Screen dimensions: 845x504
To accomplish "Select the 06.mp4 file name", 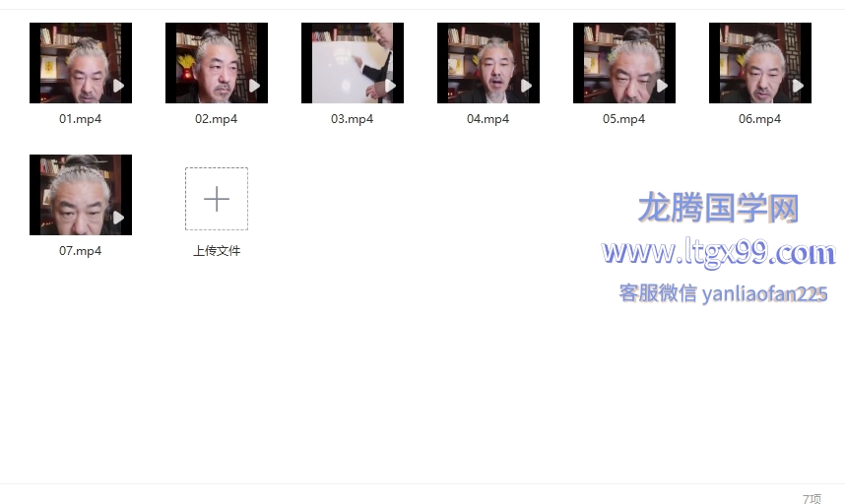I will click(x=759, y=119).
